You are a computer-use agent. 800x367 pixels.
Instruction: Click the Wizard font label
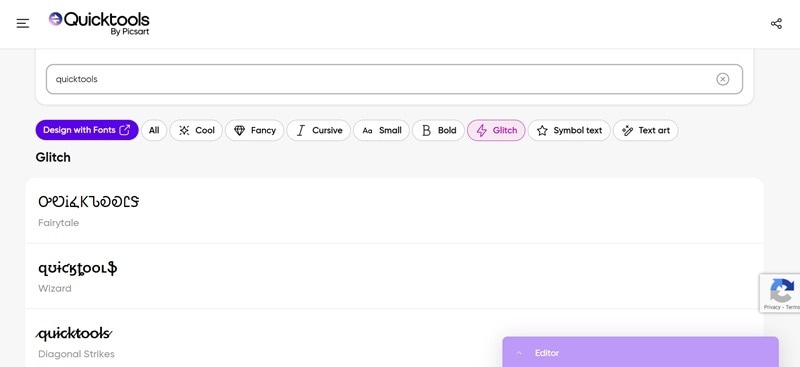coord(55,288)
